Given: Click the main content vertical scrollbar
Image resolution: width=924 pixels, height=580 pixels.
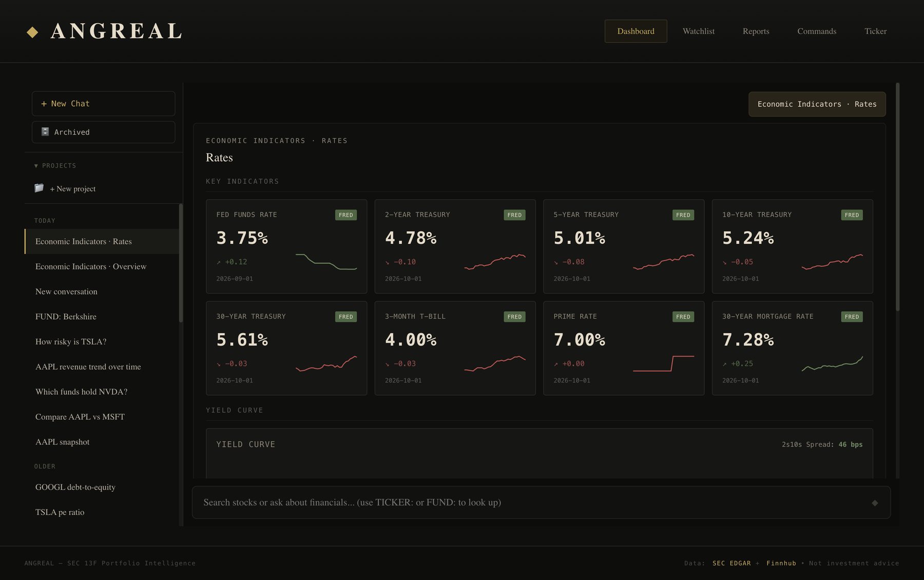Looking at the screenshot, I should click(897, 197).
